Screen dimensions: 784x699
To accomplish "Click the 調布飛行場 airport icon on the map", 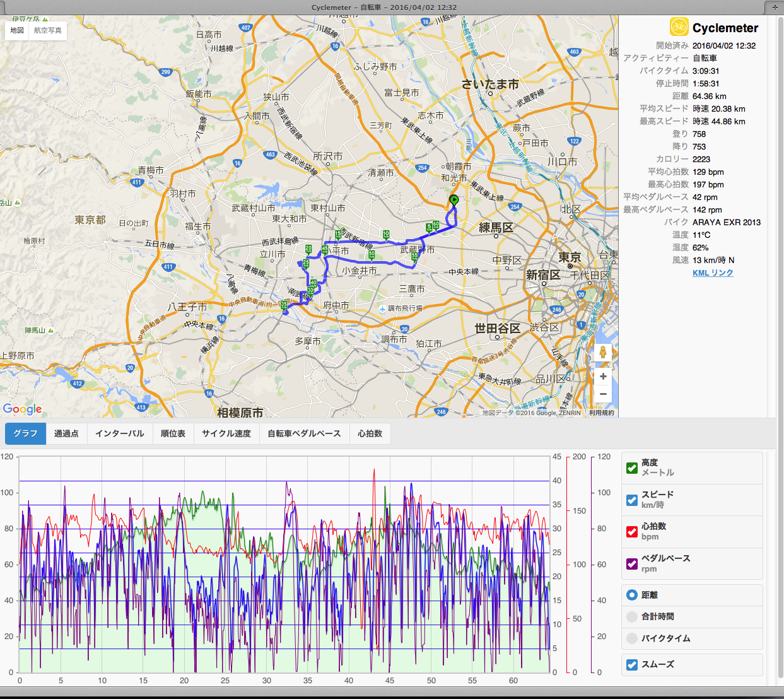I will [382, 308].
